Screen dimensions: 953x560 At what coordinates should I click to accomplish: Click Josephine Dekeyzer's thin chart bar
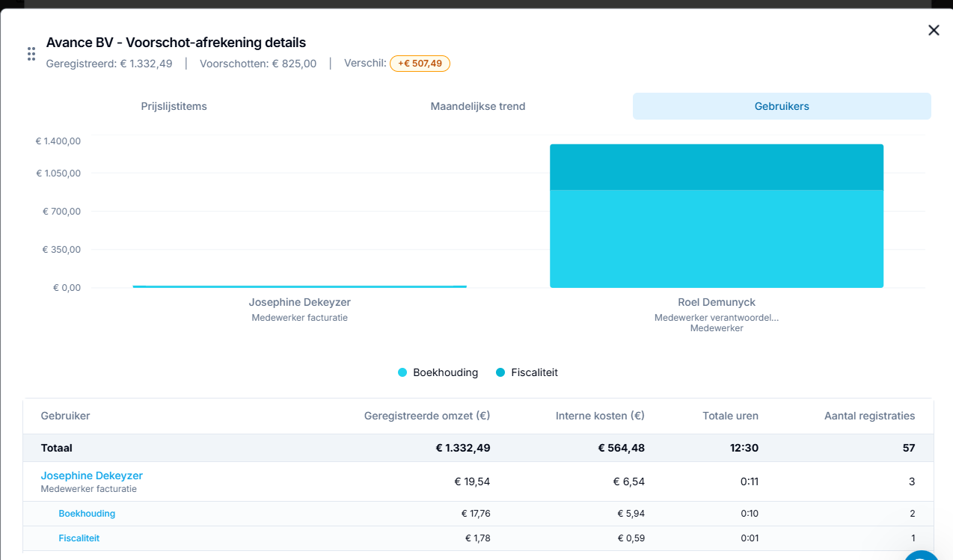coord(299,286)
